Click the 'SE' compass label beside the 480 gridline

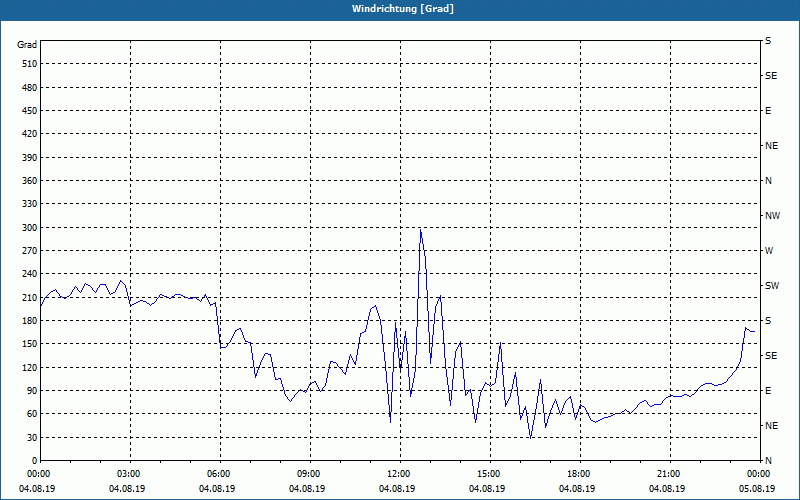pyautogui.click(x=771, y=76)
